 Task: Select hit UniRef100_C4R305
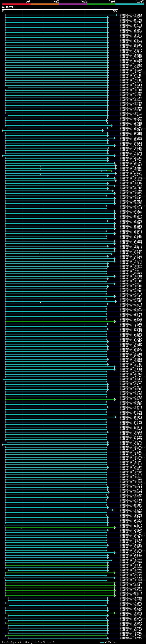click(131, 552)
